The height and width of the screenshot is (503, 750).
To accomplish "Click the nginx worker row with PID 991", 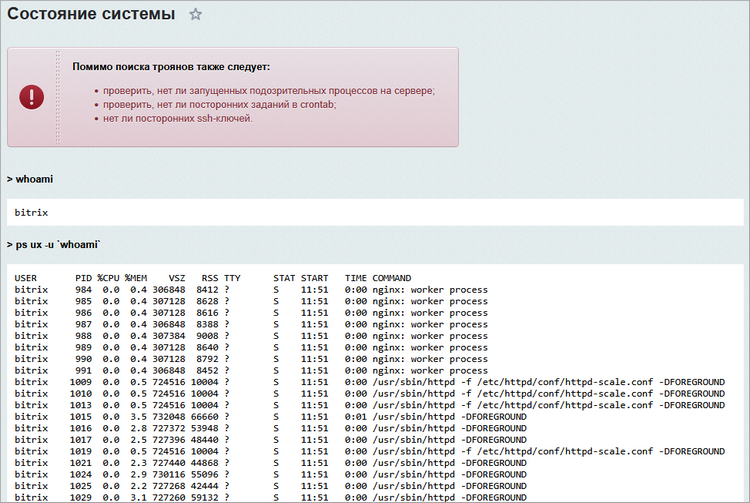I will coord(250,370).
